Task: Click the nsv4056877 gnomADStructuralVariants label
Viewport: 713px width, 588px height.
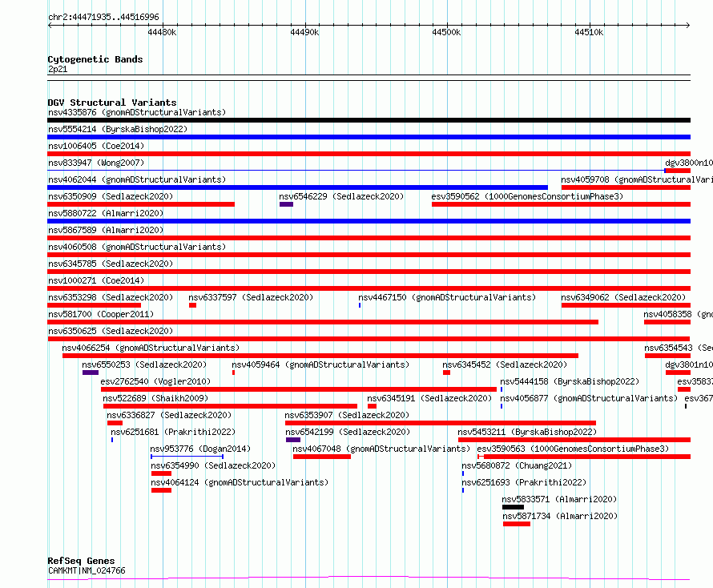Action: tap(589, 398)
